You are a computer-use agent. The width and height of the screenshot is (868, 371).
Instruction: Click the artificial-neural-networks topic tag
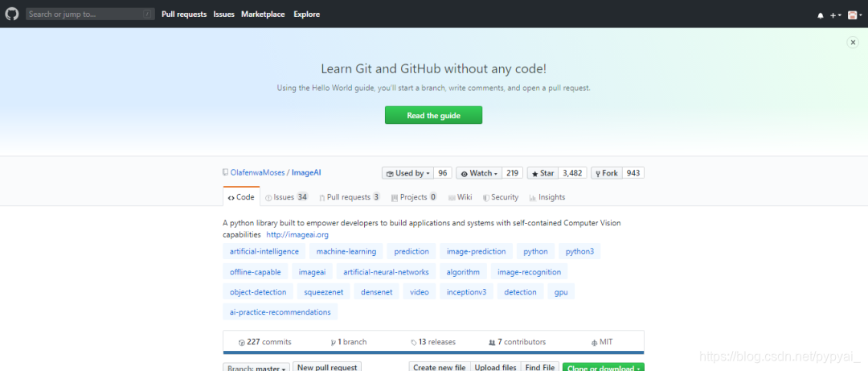tap(386, 272)
